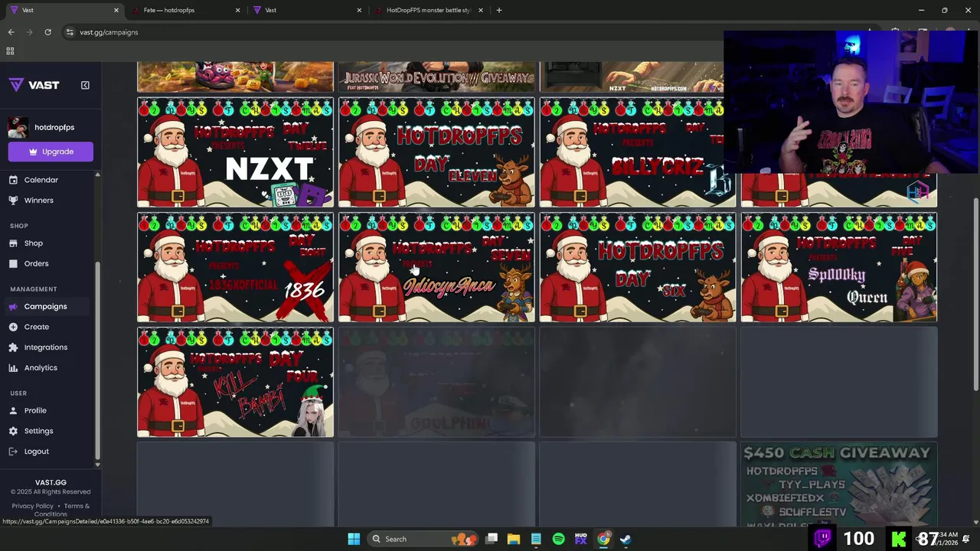Collapse the sidebar with the panel toggle icon

[85, 85]
